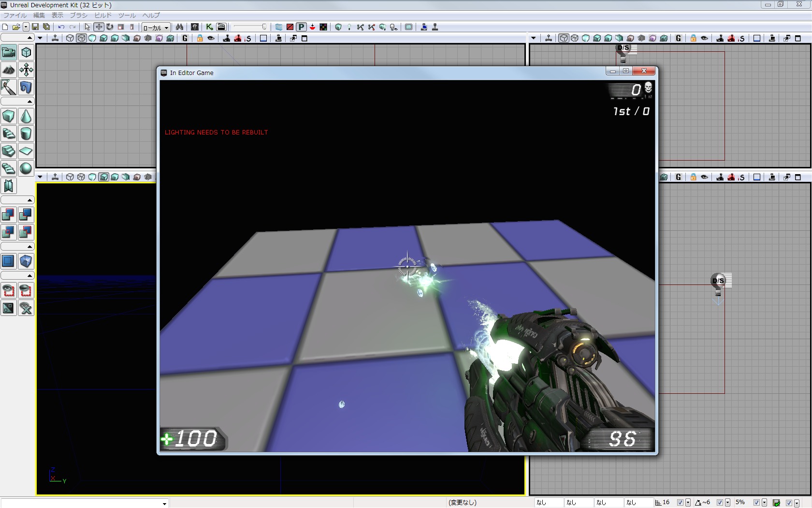Switch to Terrain editing mode
The height and width of the screenshot is (508, 812).
[9, 70]
